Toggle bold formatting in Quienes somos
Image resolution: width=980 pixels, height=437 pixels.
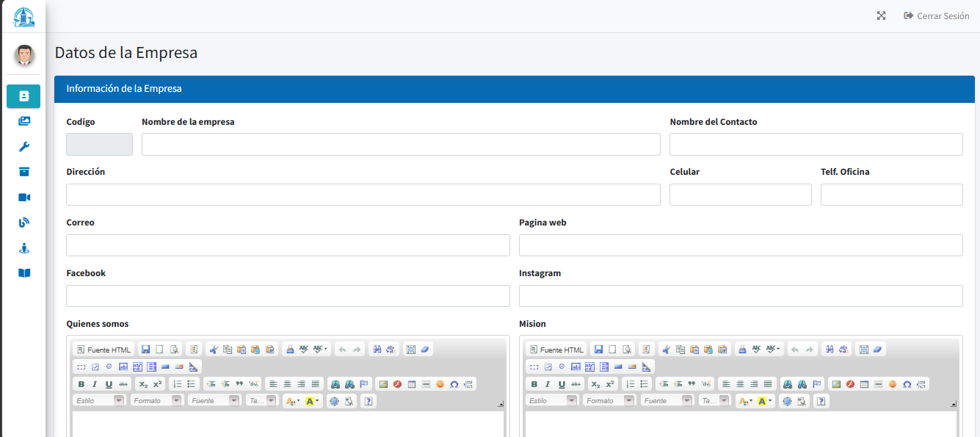coord(81,384)
